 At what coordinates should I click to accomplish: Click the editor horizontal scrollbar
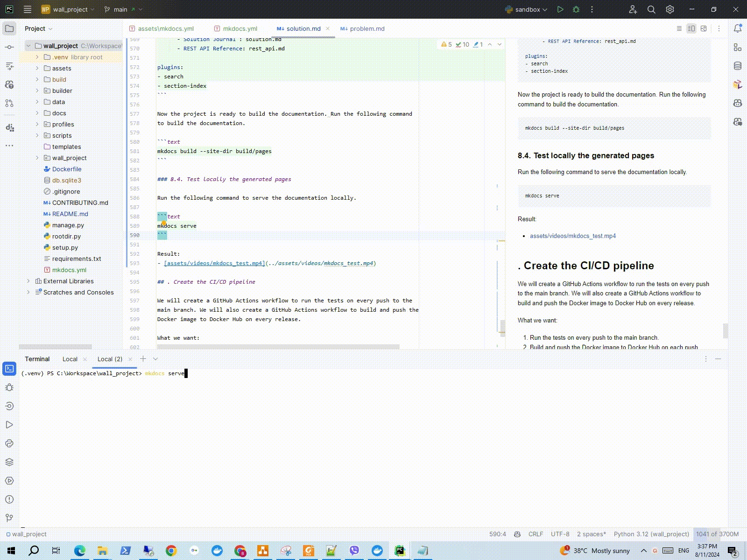[278, 347]
